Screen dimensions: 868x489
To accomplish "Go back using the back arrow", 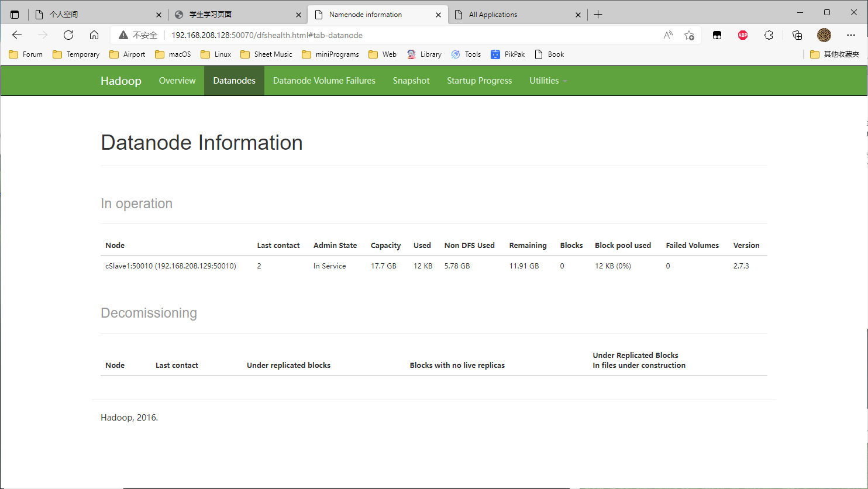I will 17,35.
